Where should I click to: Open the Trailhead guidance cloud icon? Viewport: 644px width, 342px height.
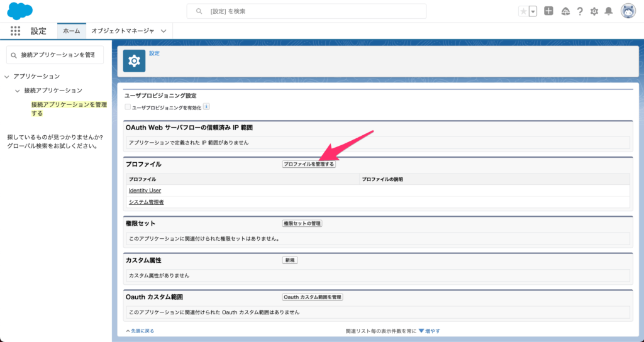pos(565,11)
